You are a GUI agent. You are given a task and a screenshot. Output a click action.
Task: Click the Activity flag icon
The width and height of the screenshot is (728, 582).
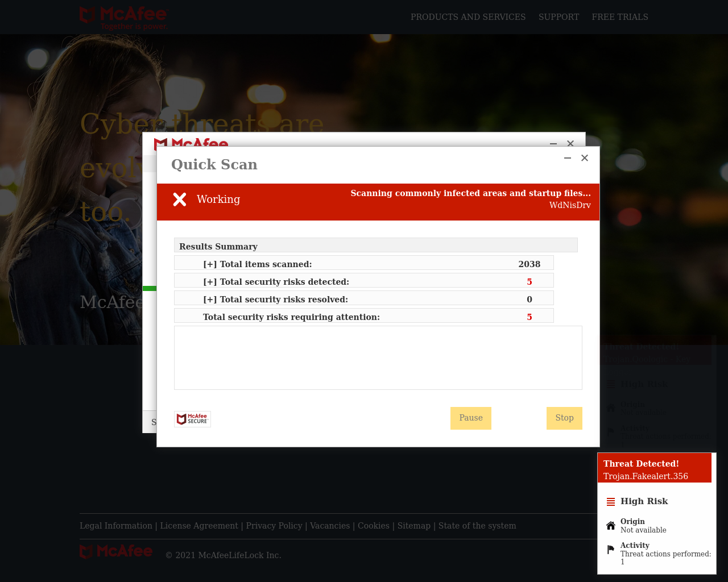coord(611,550)
